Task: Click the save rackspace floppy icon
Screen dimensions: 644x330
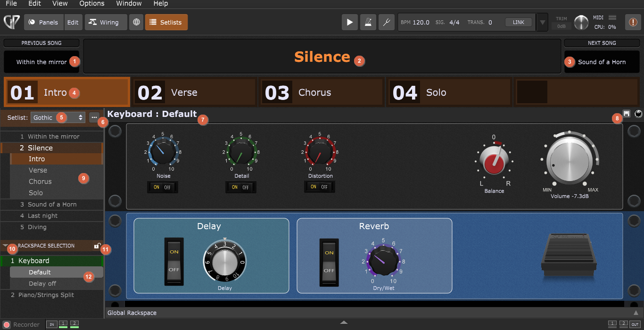Action: (x=627, y=114)
